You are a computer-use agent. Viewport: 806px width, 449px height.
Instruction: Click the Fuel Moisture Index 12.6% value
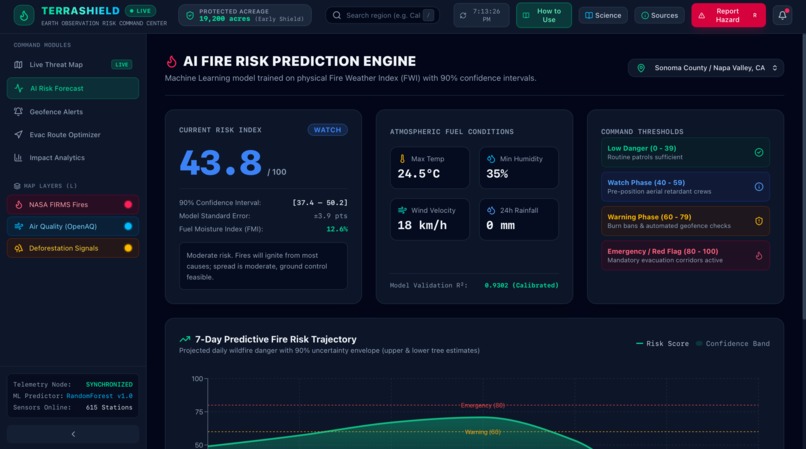pos(337,229)
